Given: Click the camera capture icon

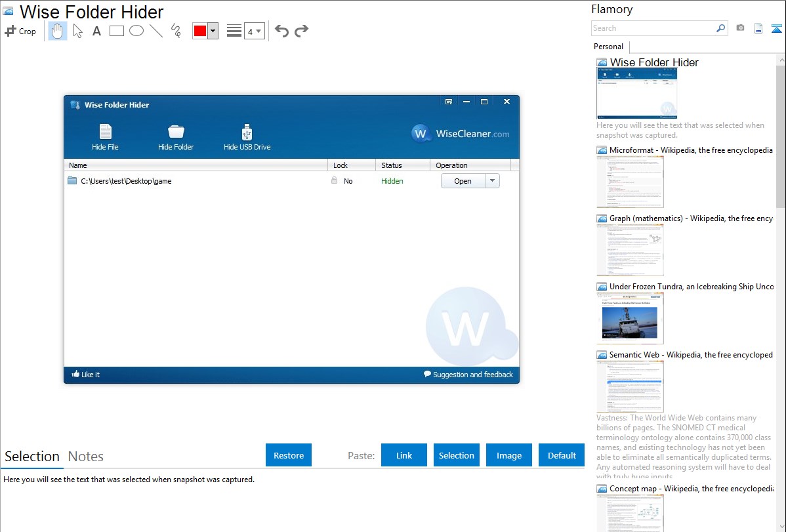Looking at the screenshot, I should 740,28.
